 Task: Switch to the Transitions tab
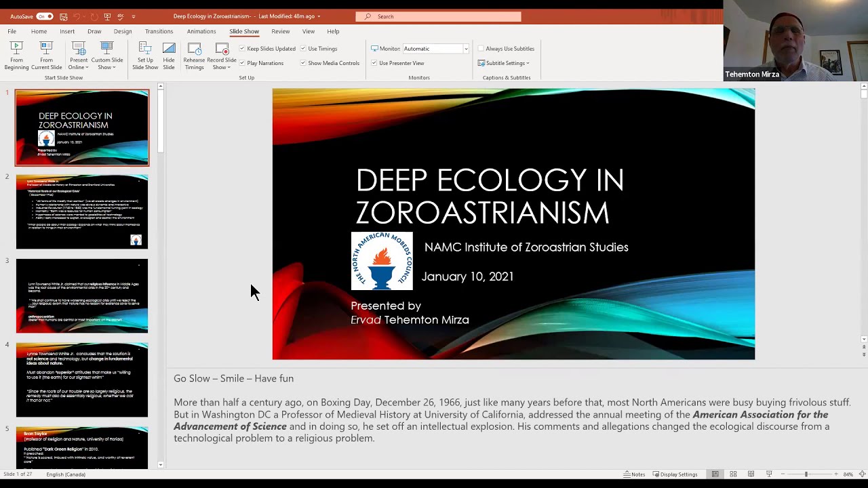click(159, 31)
